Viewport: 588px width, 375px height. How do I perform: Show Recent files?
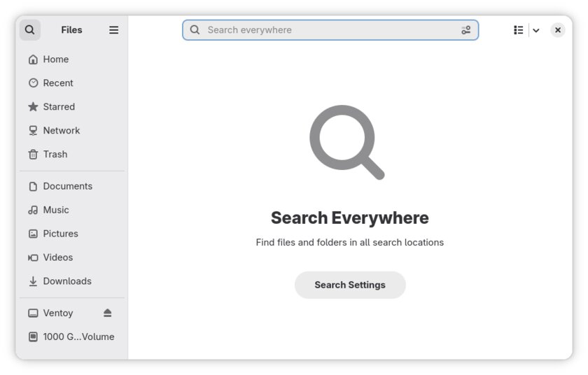point(57,83)
